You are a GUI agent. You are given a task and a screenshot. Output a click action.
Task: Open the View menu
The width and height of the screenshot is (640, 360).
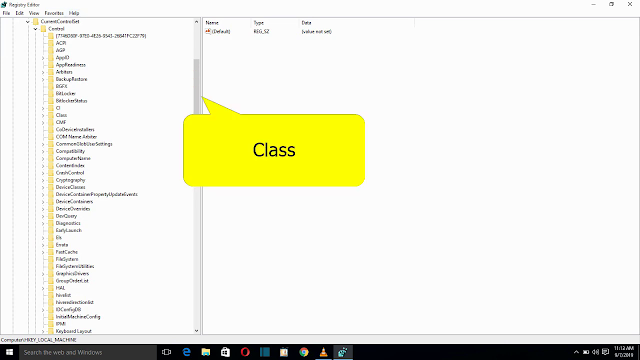click(34, 13)
